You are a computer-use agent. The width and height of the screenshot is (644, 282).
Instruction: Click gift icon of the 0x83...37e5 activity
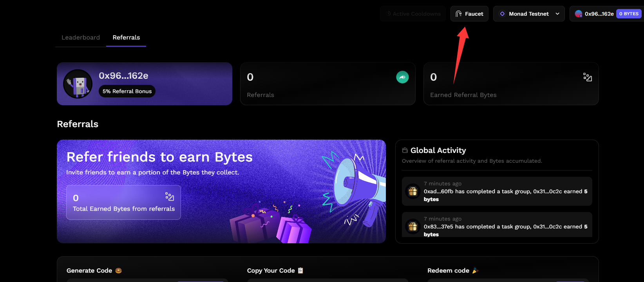(x=413, y=226)
